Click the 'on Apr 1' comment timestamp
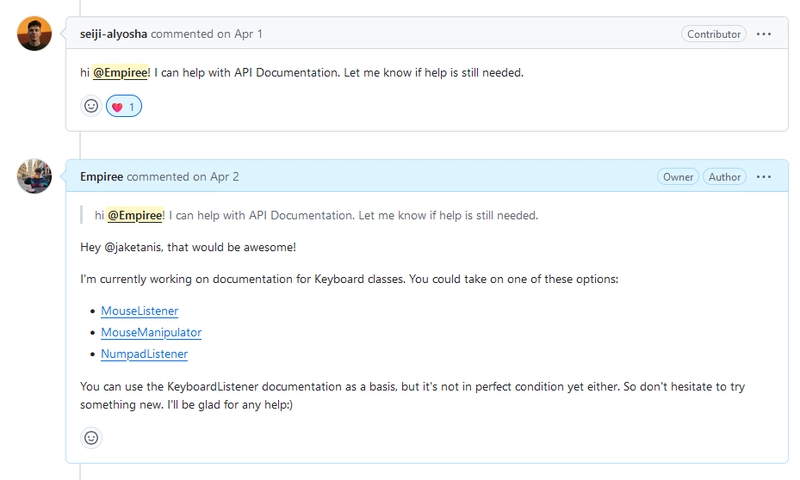Viewport: 800px width, 480px height. pyautogui.click(x=240, y=34)
